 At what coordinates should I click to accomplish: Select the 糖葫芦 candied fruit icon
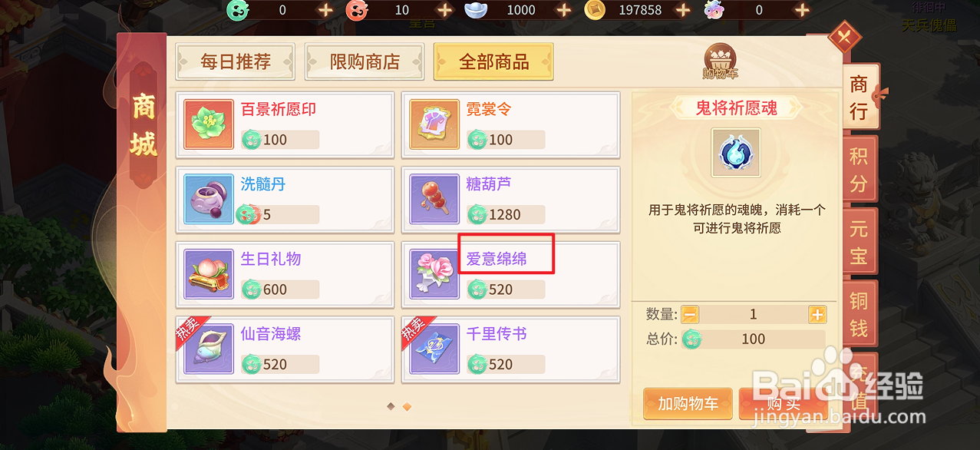[x=435, y=199]
